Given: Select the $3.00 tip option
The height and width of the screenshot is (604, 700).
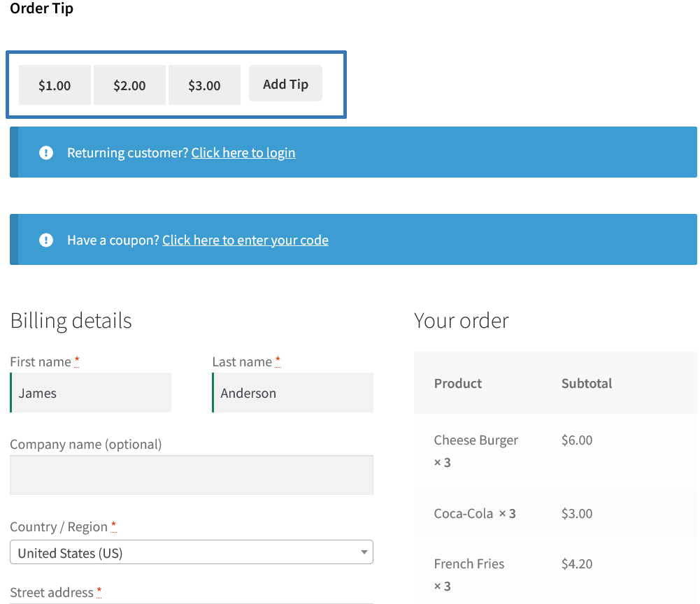Looking at the screenshot, I should pyautogui.click(x=204, y=85).
